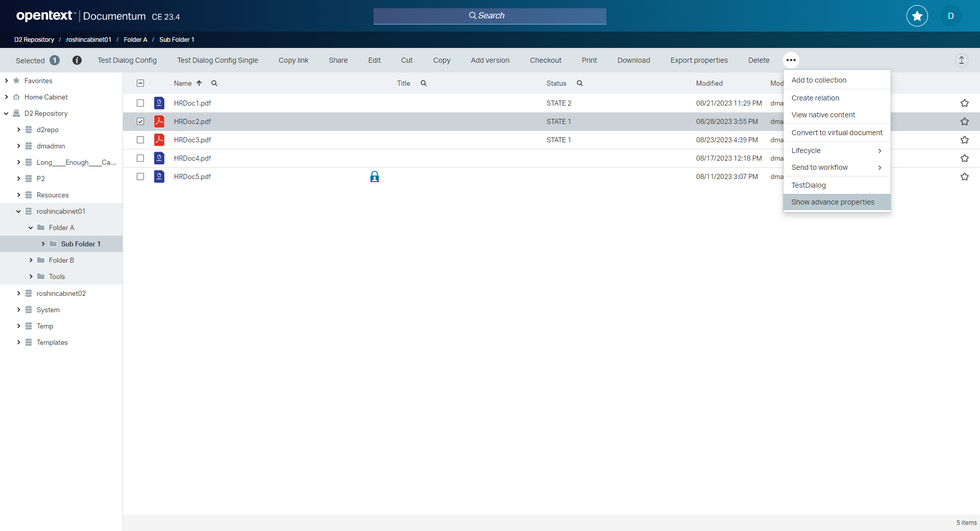
Task: Click the info icon beside Selected count
Action: (77, 60)
